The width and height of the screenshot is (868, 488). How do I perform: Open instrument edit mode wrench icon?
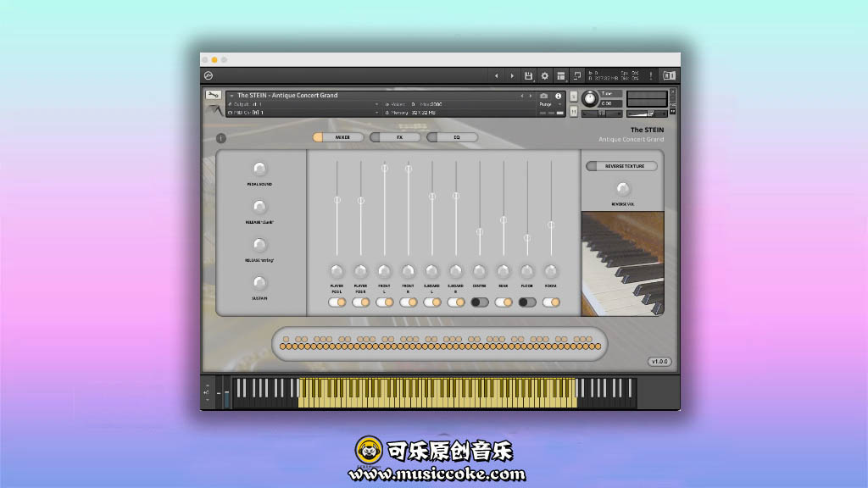click(213, 95)
